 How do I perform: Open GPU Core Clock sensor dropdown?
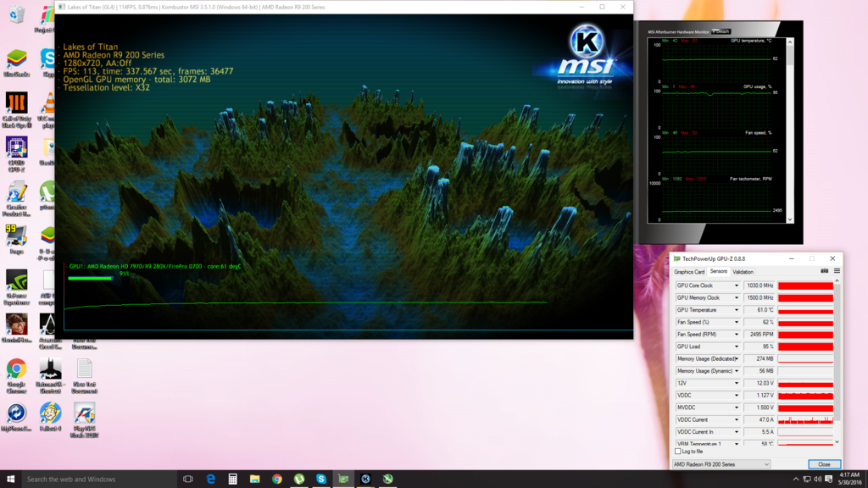pyautogui.click(x=737, y=286)
